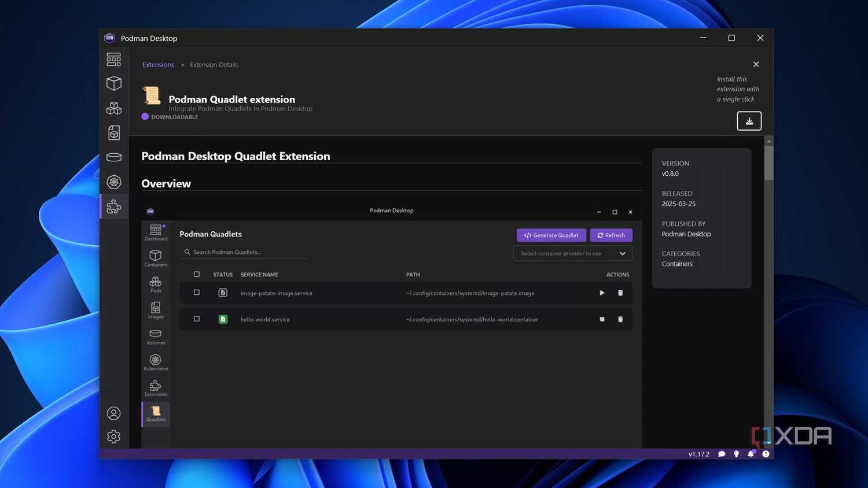Select labeled Kubernetes item in inner screenshot
The image size is (868, 488).
click(x=156, y=363)
